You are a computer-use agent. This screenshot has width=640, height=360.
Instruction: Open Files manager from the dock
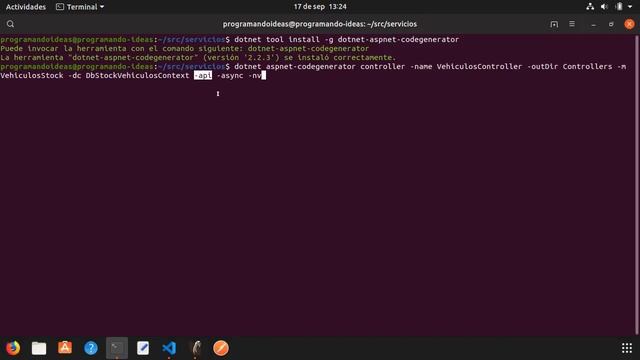pyautogui.click(x=39, y=348)
